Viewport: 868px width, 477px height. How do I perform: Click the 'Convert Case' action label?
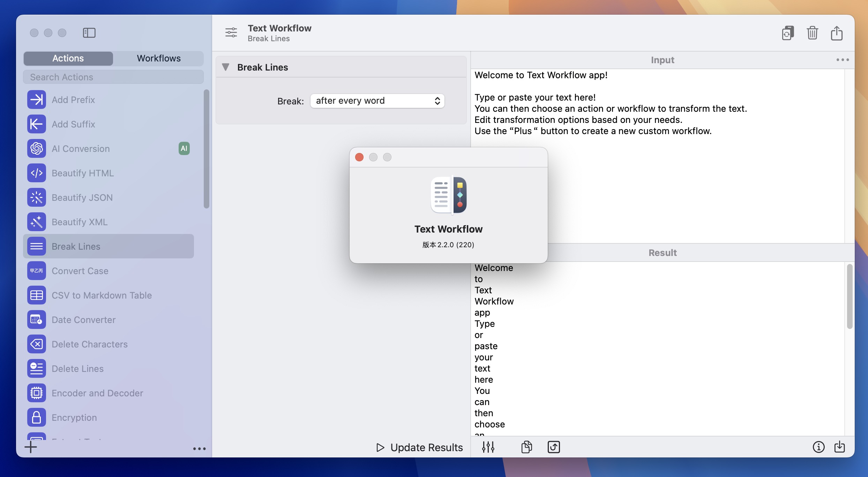click(x=80, y=271)
